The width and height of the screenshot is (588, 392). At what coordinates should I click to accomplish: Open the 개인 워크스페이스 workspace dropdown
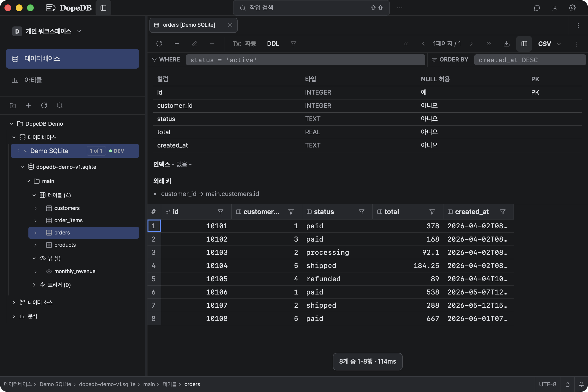point(47,31)
